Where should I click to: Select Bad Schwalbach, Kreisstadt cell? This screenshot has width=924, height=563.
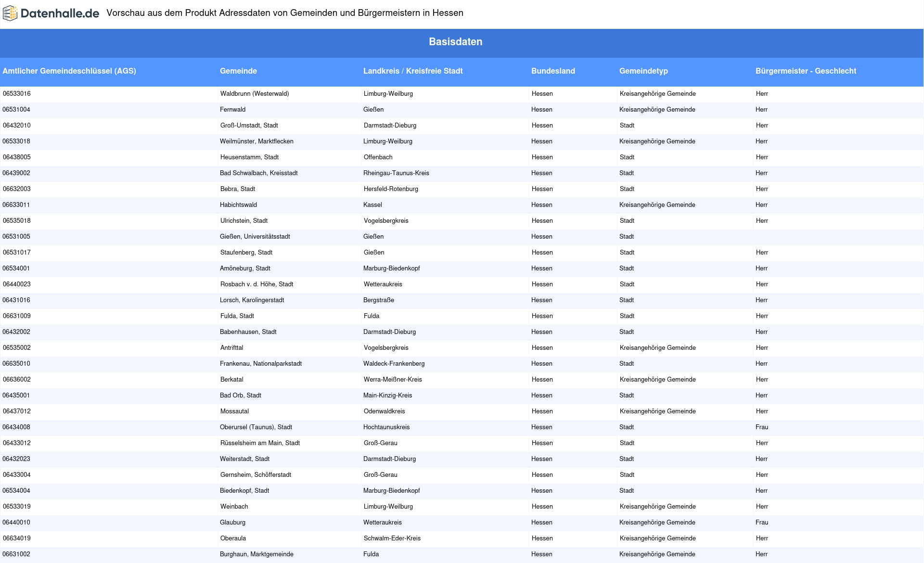[x=258, y=173]
